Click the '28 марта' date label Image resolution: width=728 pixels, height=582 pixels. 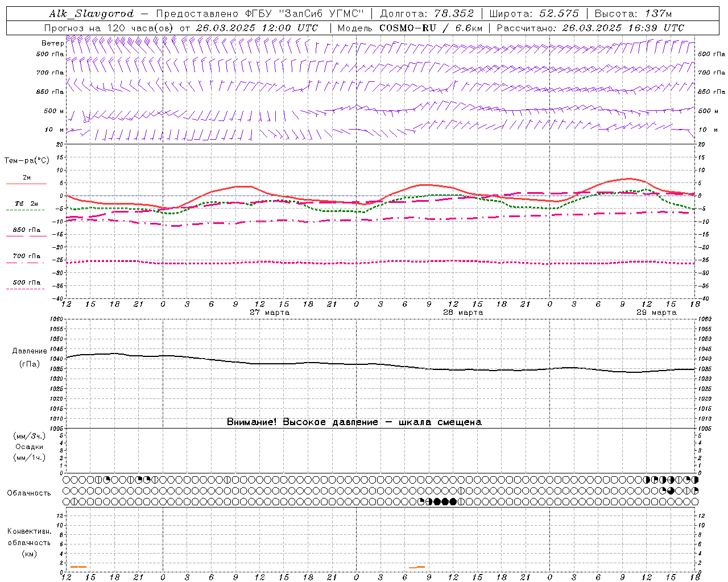click(x=463, y=313)
